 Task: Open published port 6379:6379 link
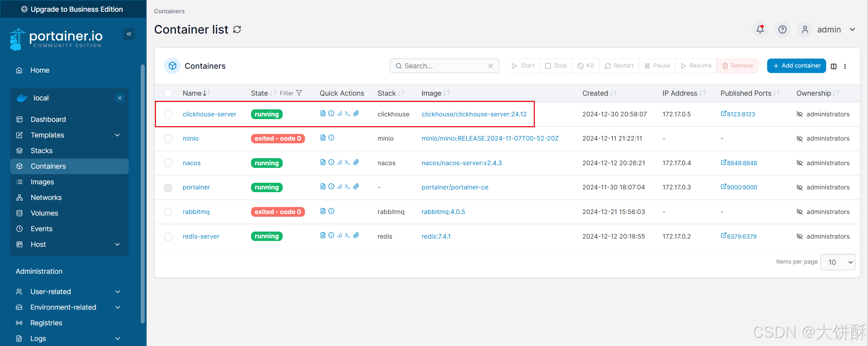pyautogui.click(x=739, y=236)
